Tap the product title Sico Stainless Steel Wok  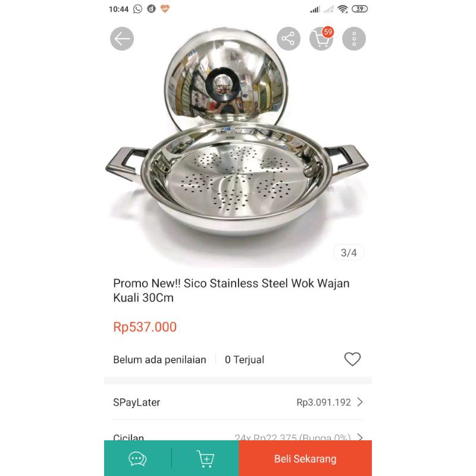point(231,290)
